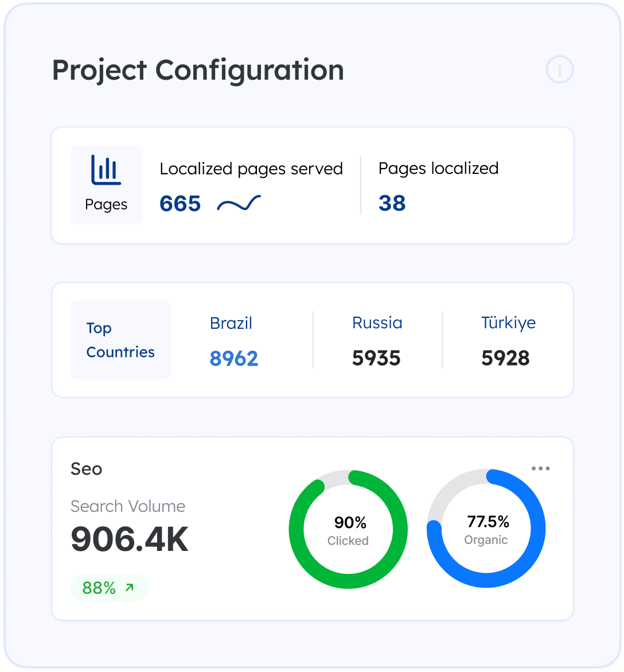The image size is (624, 672).
Task: Click Türkiye's count 5928
Action: tap(505, 359)
